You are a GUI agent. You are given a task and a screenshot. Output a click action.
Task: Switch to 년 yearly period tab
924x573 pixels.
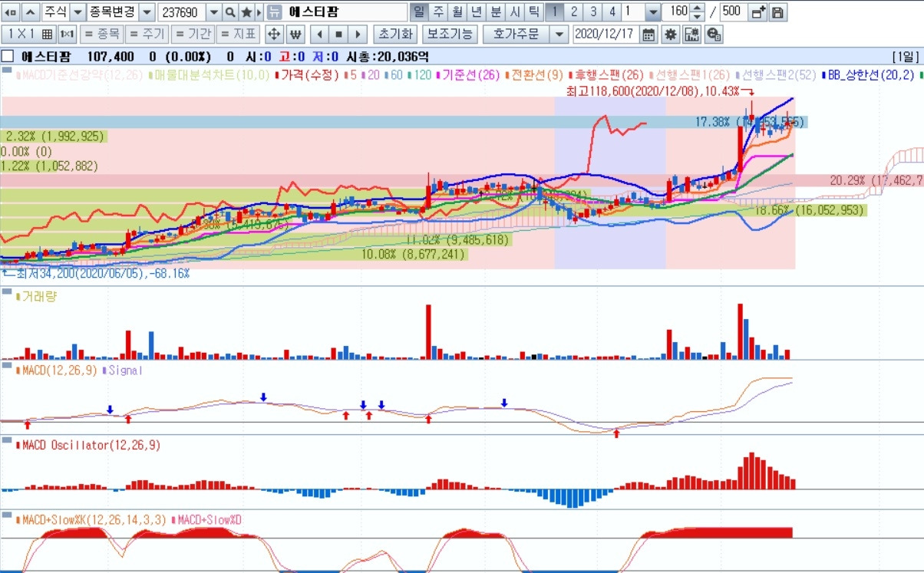476,12
